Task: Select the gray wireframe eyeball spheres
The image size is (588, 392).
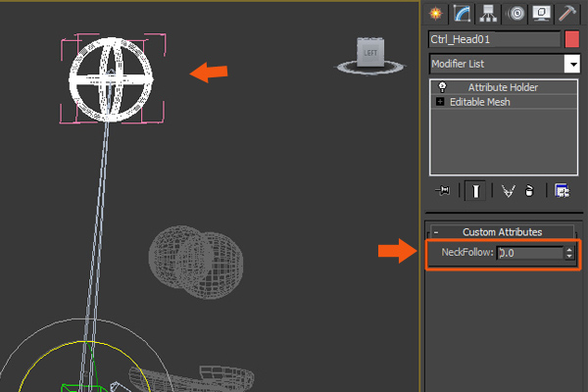Action: [196, 262]
